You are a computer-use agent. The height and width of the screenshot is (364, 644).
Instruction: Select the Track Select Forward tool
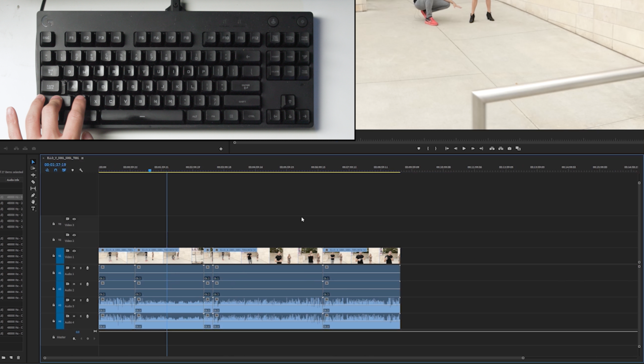(x=33, y=169)
